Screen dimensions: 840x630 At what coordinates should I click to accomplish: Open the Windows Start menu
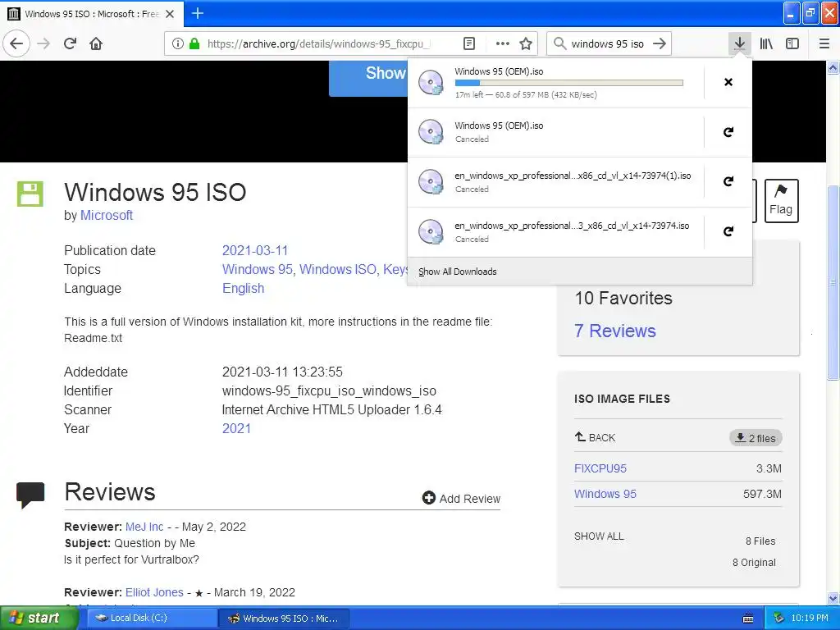click(39, 618)
